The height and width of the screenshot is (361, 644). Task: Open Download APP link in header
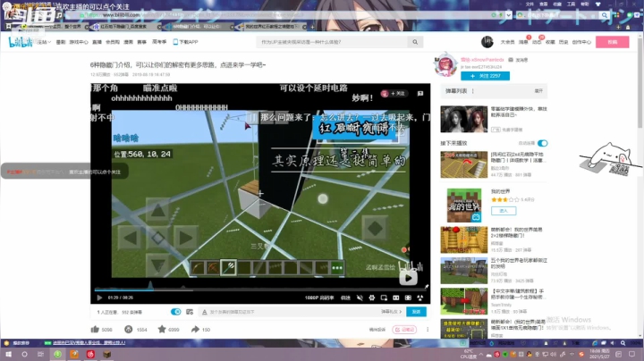[185, 42]
